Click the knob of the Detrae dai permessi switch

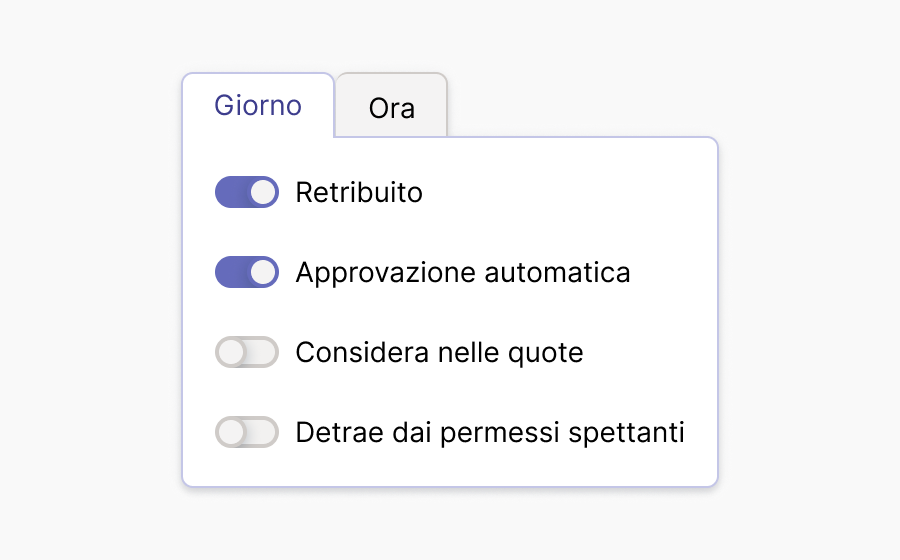pyautogui.click(x=231, y=432)
